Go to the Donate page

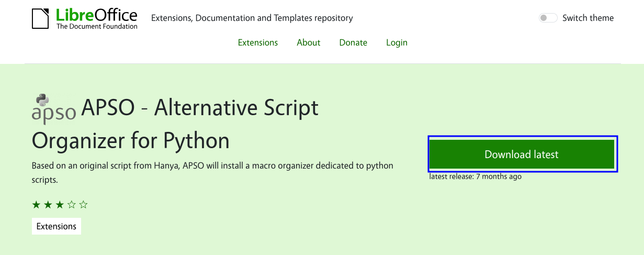(353, 42)
